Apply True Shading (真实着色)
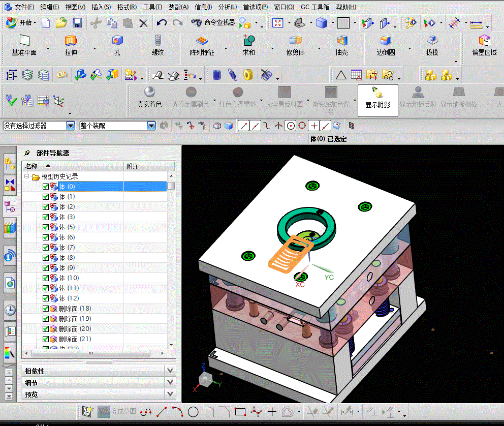504x426 pixels. click(149, 98)
